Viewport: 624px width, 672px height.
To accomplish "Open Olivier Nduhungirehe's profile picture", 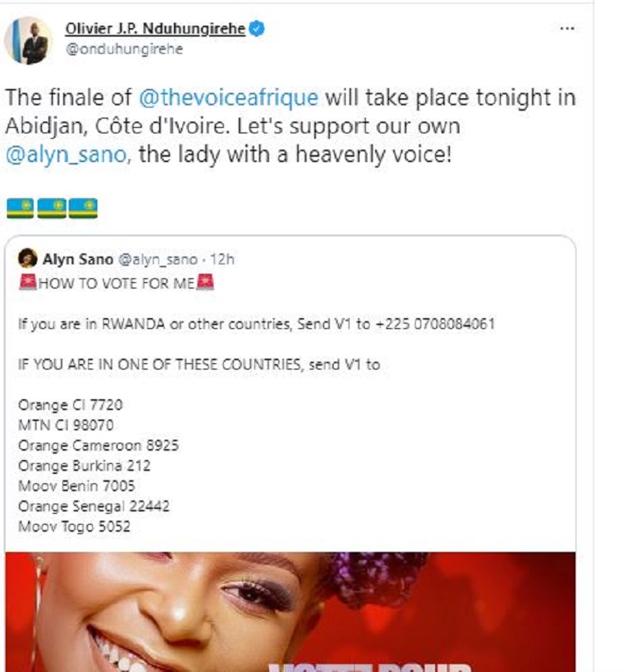I will [28, 41].
